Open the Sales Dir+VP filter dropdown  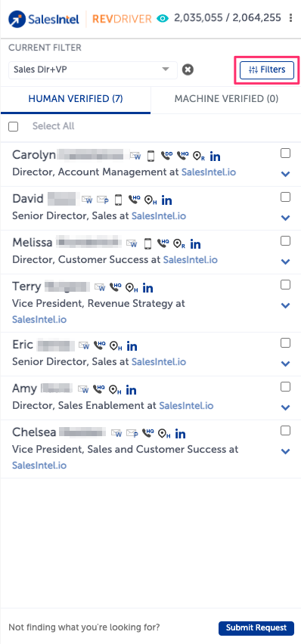pos(93,70)
